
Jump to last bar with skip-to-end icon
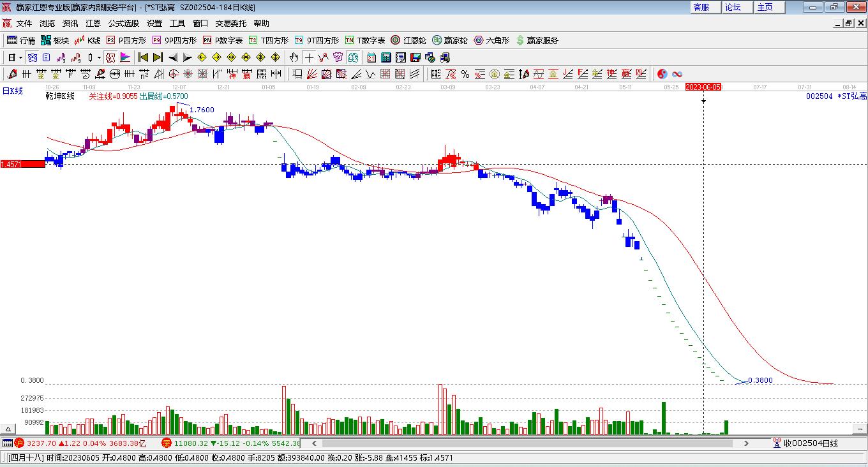point(158,57)
